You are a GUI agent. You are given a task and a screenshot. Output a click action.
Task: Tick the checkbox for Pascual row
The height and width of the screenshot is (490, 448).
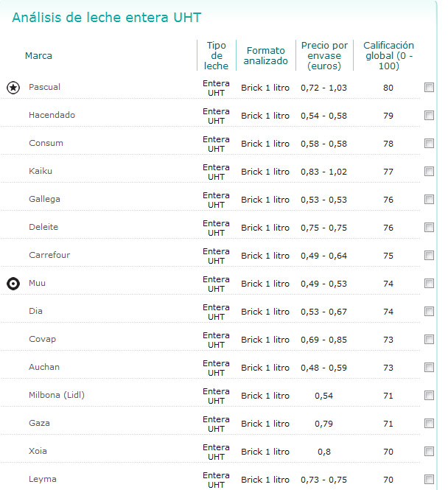pos(429,88)
